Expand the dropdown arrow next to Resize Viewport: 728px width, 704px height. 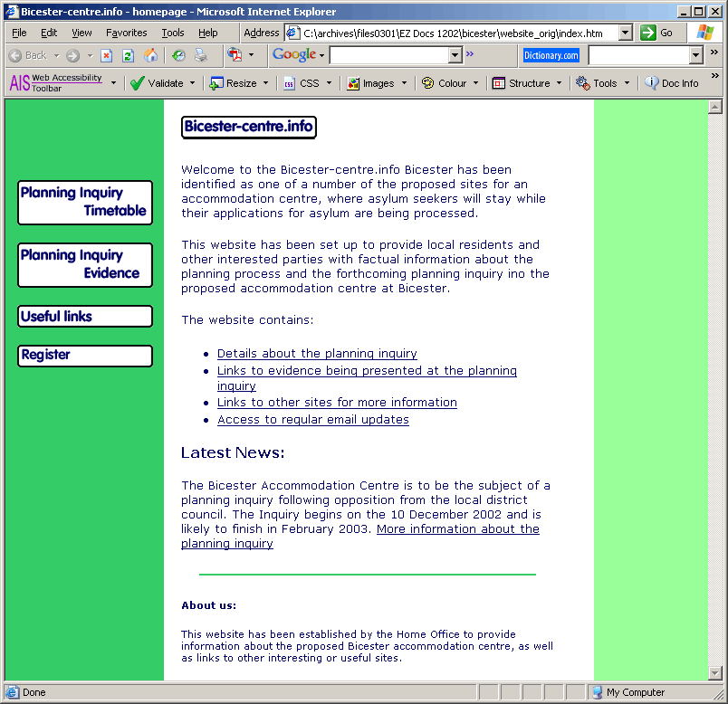265,83
